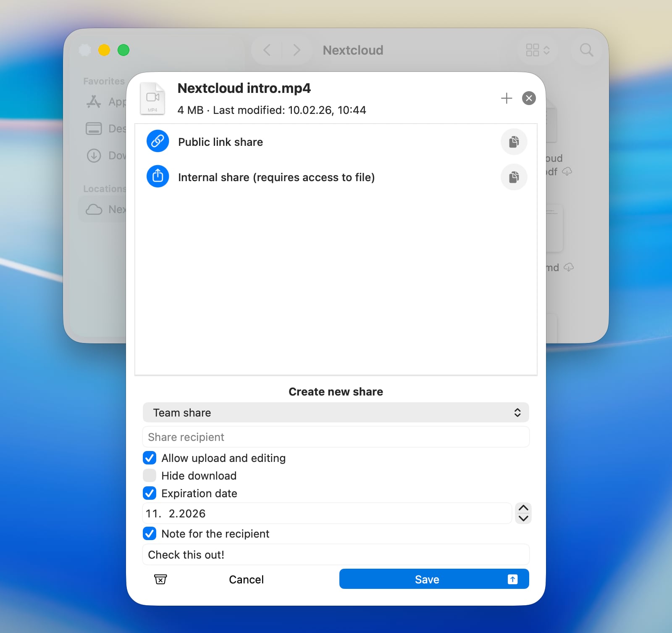Disable Allow upload and editing

150,458
